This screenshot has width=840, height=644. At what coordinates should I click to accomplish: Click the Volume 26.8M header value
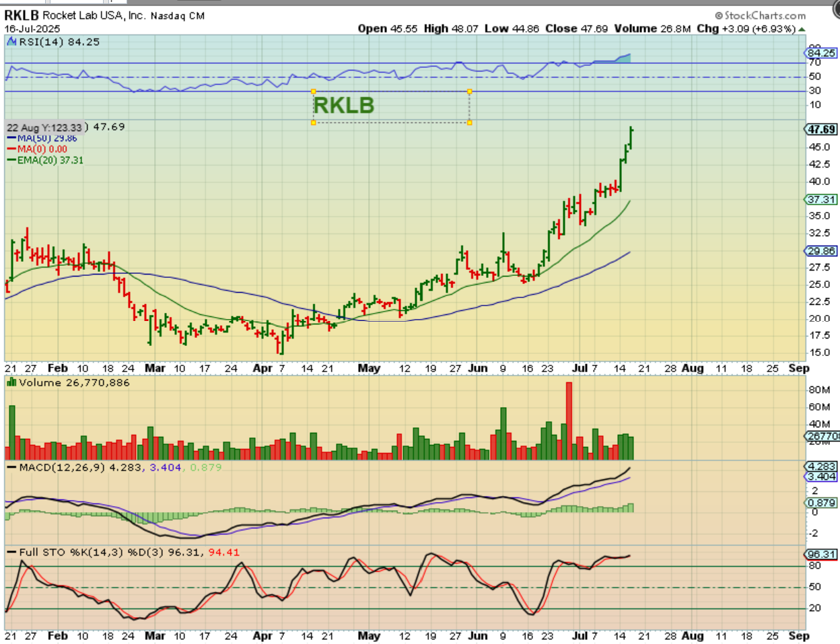pos(652,28)
